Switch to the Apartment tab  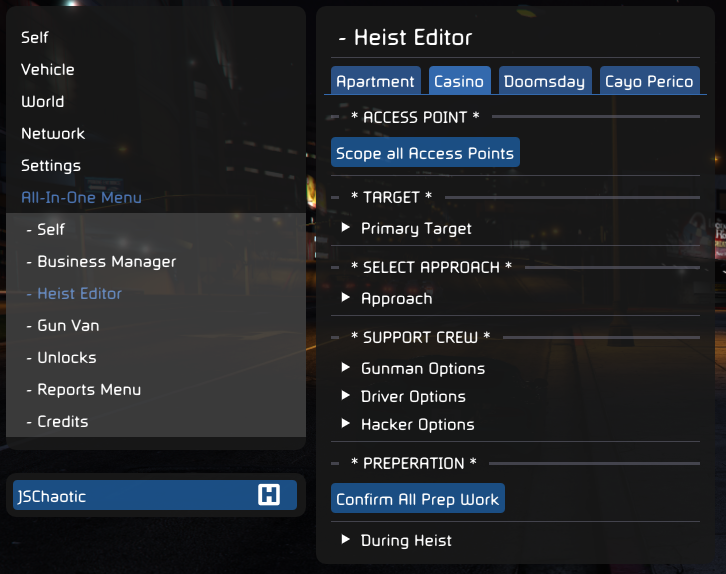[376, 81]
